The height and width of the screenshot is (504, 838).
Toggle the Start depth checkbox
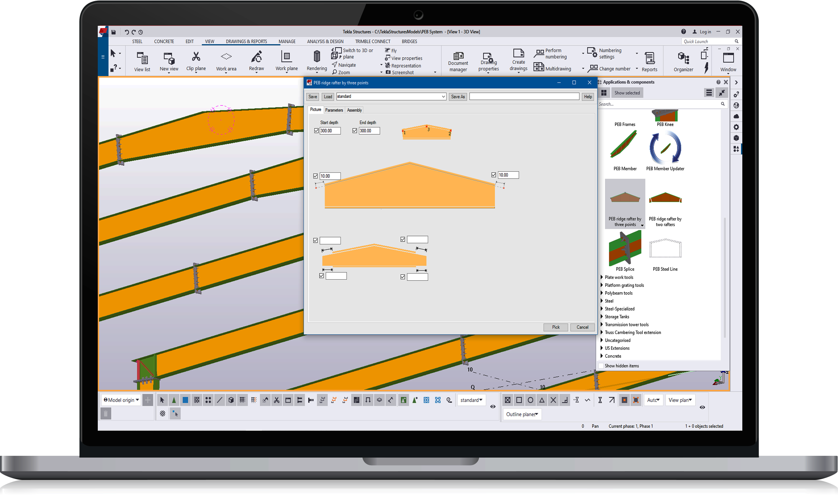tap(316, 131)
